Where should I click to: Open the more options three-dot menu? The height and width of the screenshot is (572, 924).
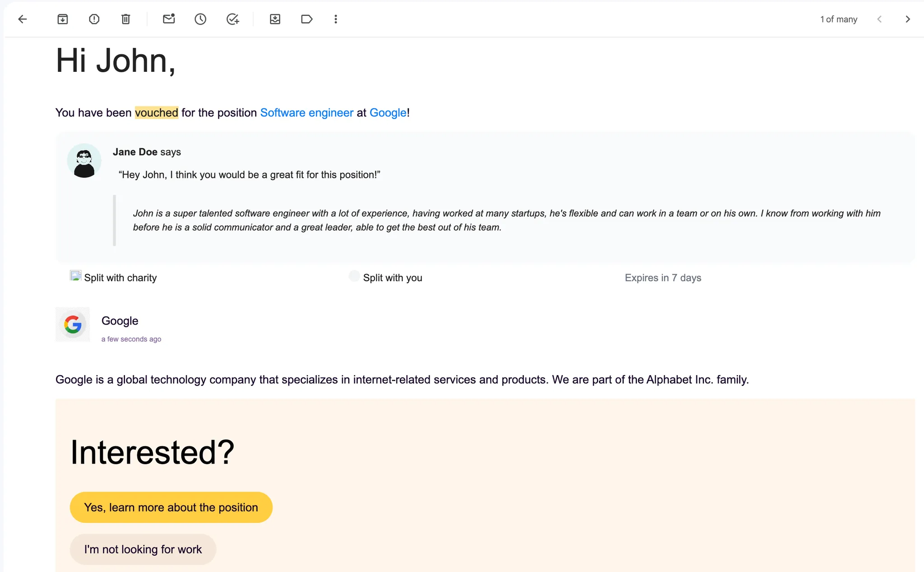(336, 19)
